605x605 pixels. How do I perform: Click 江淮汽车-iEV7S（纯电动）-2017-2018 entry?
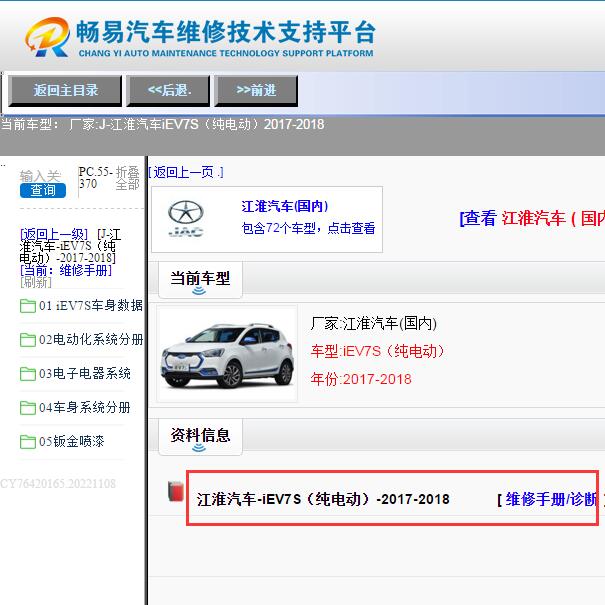323,499
